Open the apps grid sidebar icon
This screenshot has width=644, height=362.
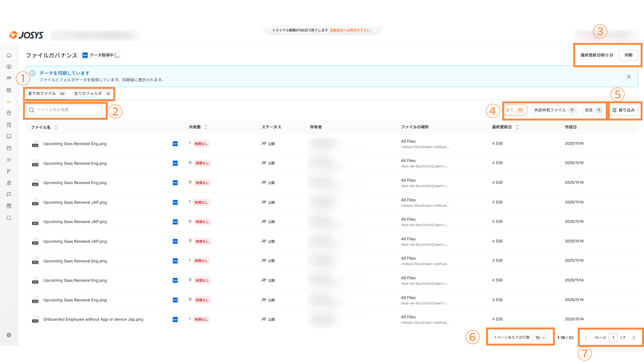(9, 90)
